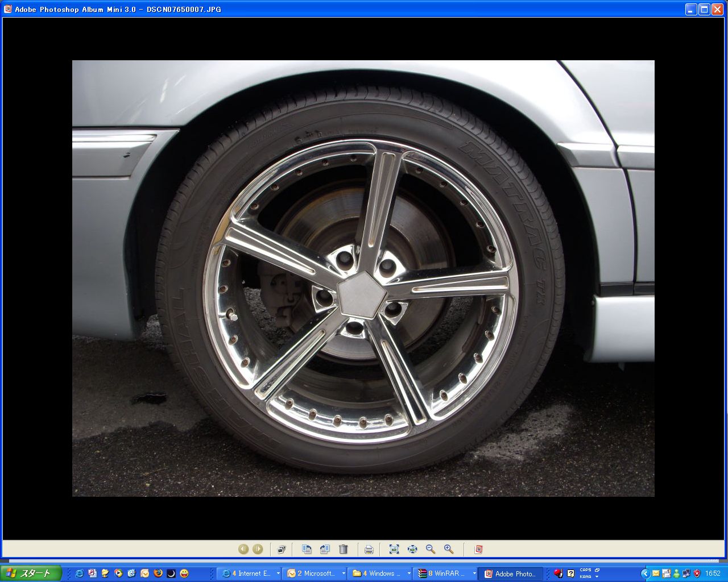The image size is (728, 582).
Task: Print the current photo
Action: pos(369,549)
